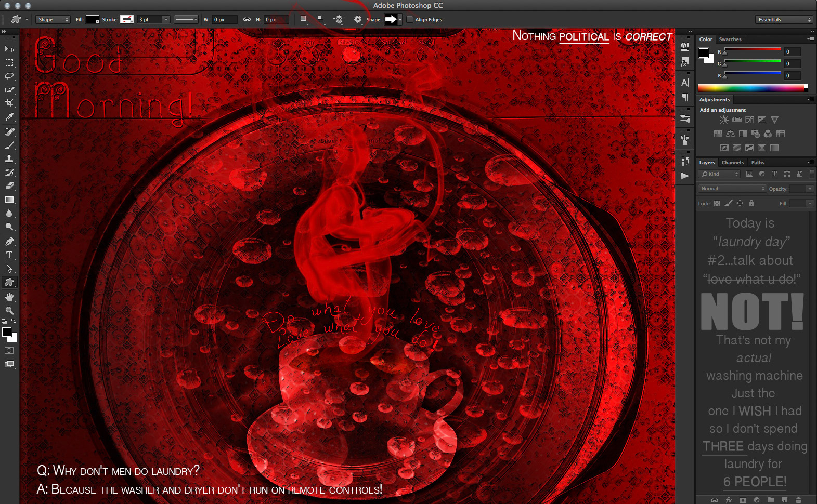Select the Move tool

9,49
